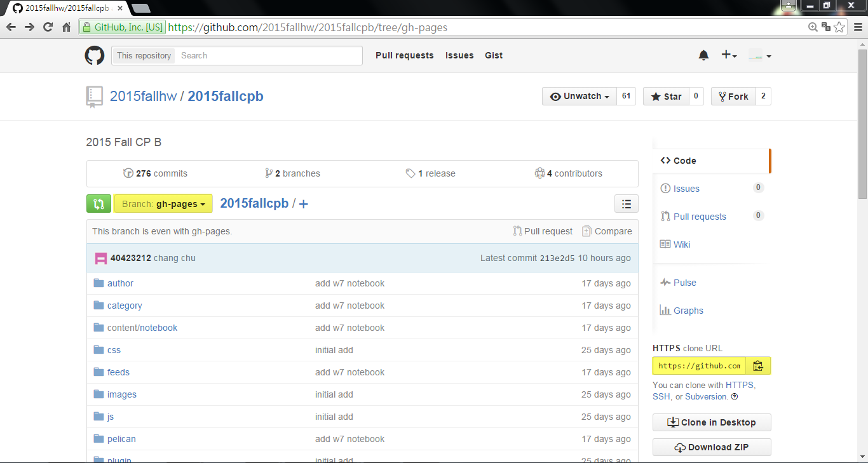Click the css folder icon
The width and height of the screenshot is (868, 463).
(98, 350)
